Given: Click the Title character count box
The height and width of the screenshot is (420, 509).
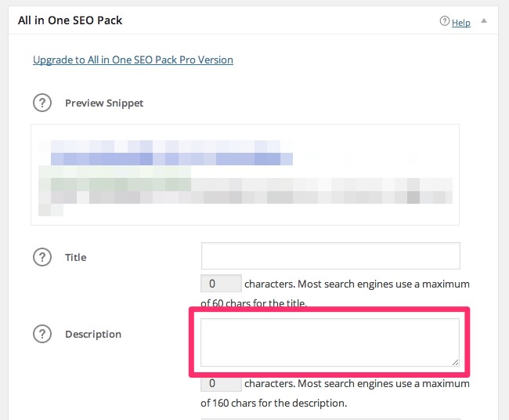Looking at the screenshot, I should coord(221,283).
